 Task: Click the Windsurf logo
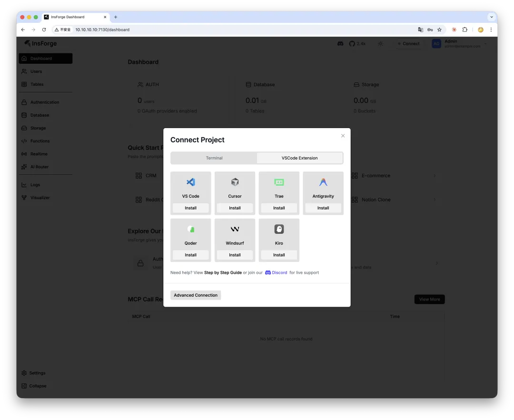coord(235,229)
